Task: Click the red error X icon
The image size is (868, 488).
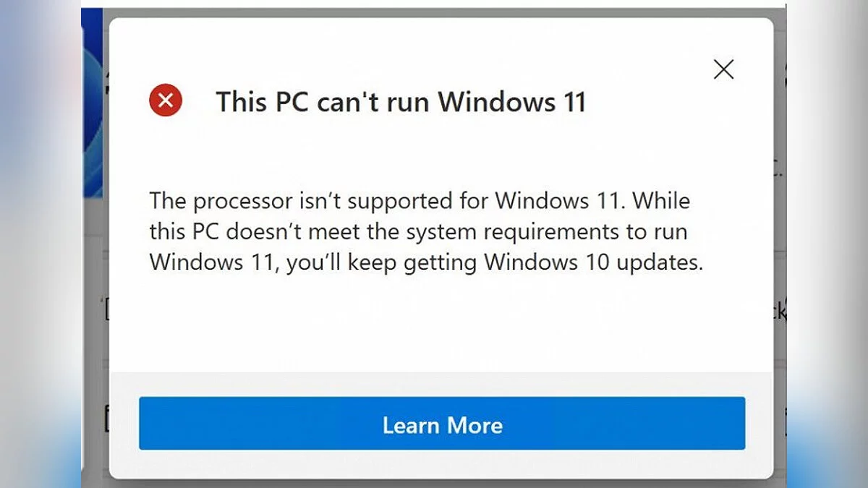Action: (166, 100)
